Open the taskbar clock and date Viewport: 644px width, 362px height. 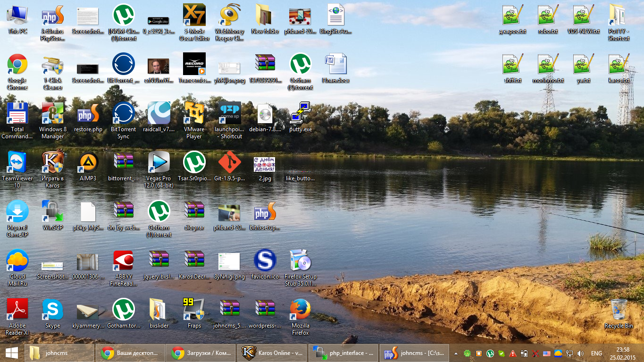point(623,353)
